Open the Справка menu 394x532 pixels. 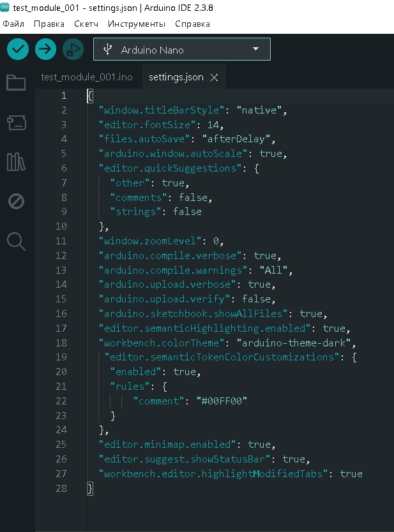192,24
